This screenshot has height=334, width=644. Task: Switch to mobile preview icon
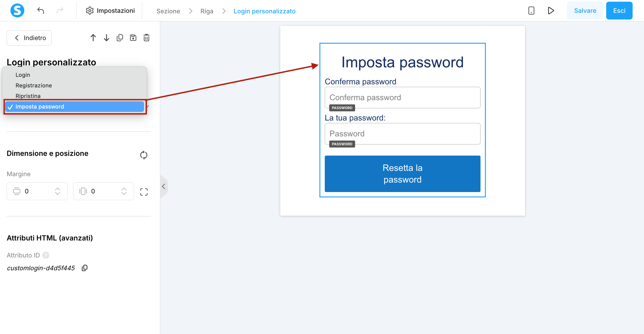coord(531,11)
